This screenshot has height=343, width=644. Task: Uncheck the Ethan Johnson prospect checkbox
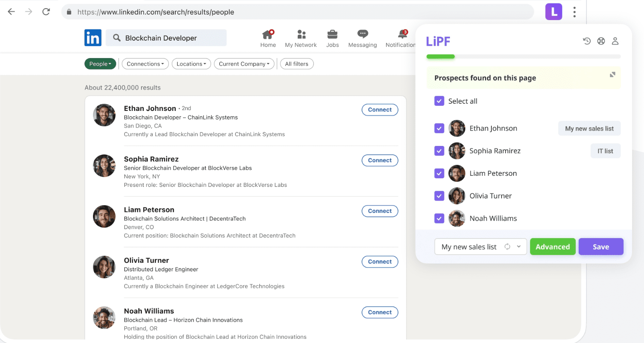439,128
